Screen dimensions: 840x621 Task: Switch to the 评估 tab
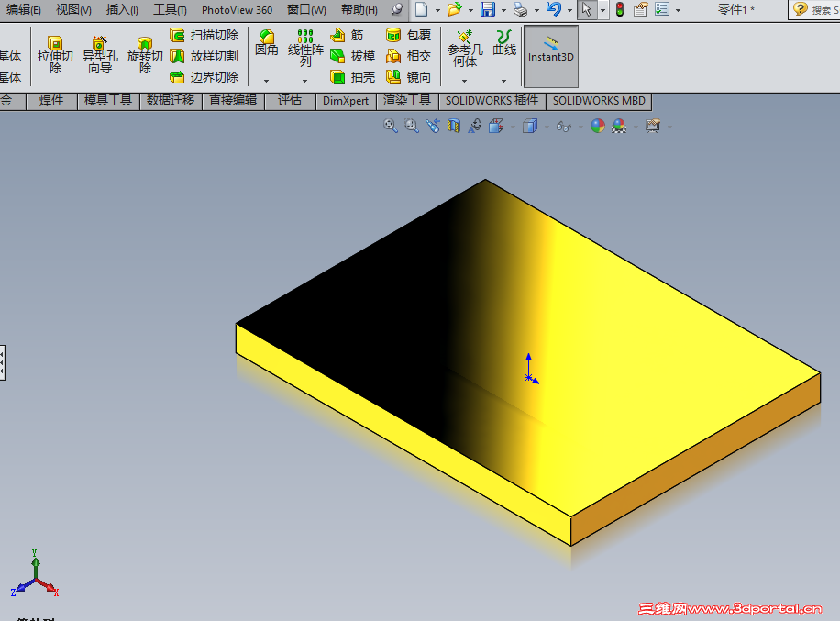point(290,101)
